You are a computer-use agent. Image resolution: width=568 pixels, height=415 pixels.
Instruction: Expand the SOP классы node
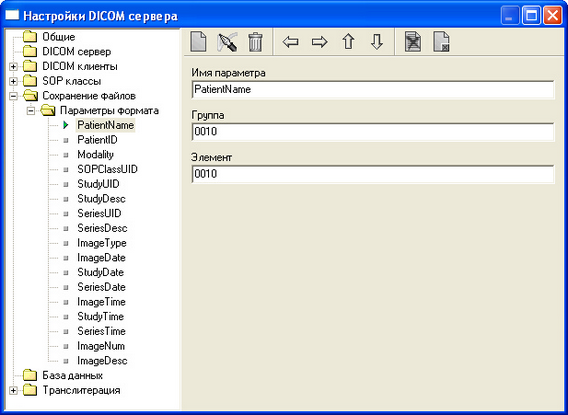tap(13, 81)
